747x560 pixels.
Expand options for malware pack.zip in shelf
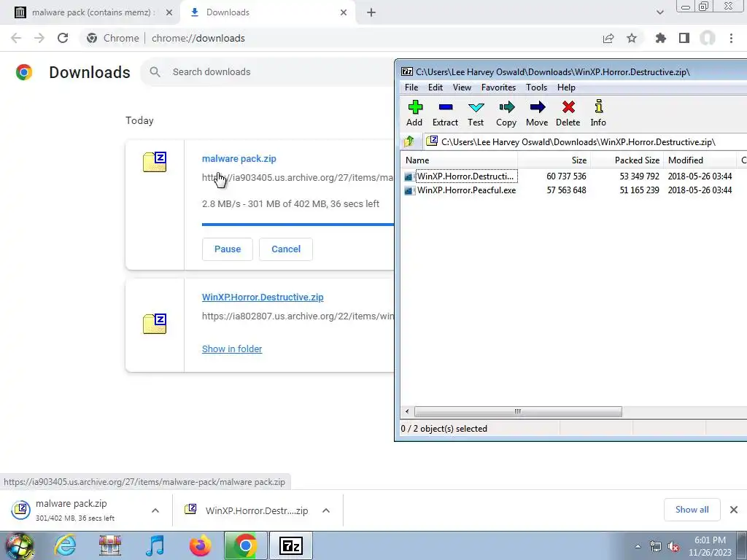155,510
